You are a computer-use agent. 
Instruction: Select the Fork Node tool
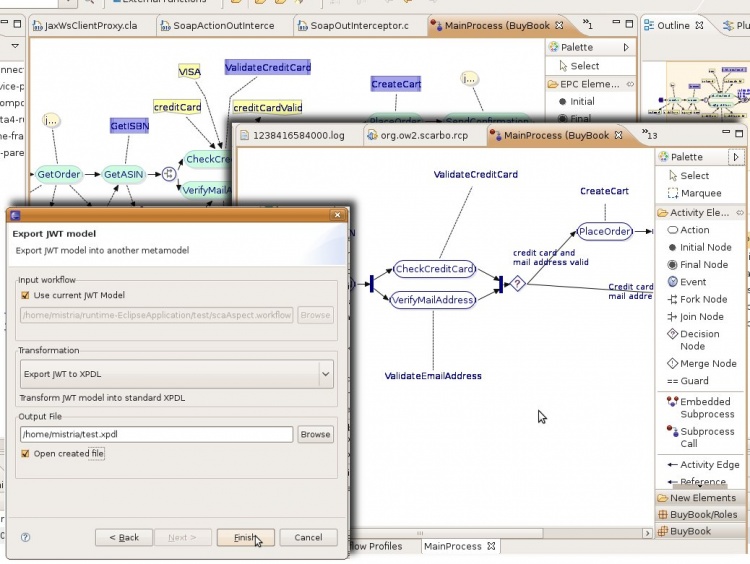point(703,299)
